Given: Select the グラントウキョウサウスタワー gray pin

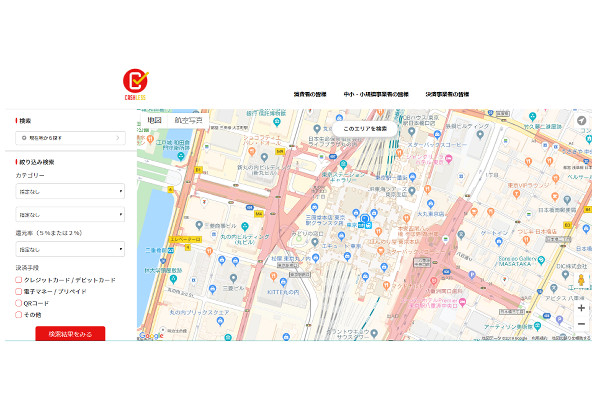Looking at the screenshot, I should click(x=375, y=333).
